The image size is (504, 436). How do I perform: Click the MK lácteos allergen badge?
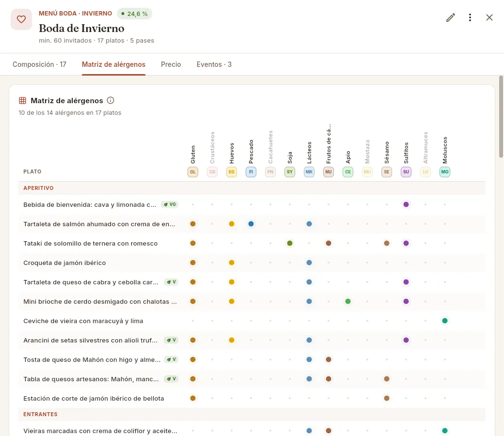309,172
